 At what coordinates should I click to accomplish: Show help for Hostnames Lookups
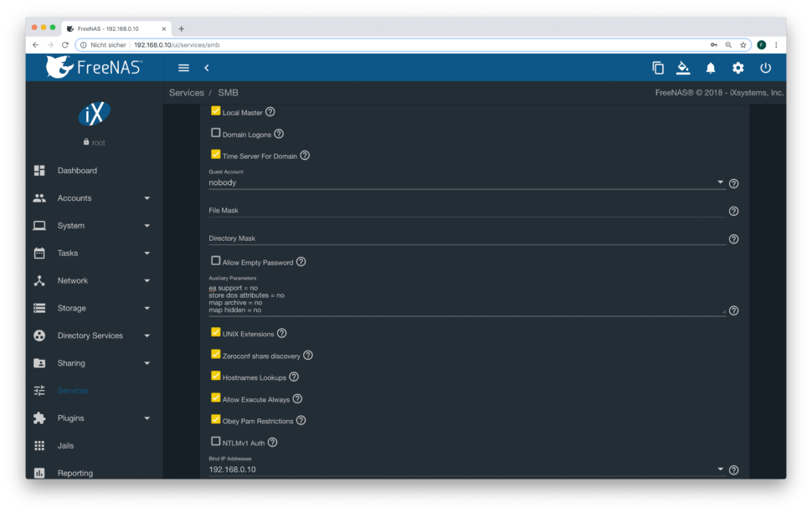(x=294, y=377)
